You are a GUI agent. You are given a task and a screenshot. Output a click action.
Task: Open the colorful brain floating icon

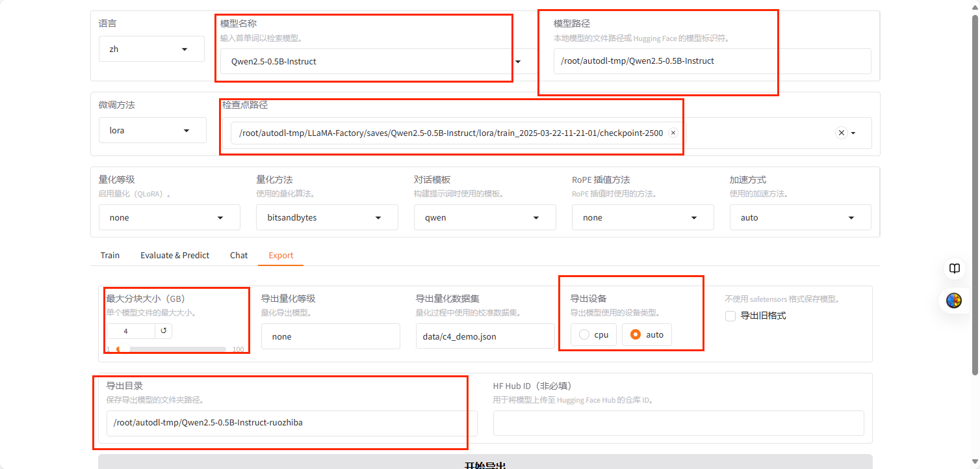pos(954,301)
